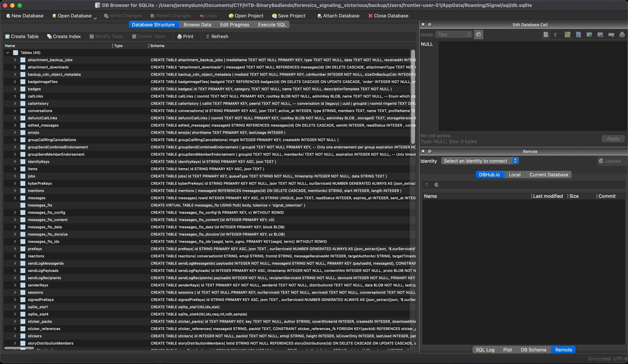Click the Modify Table button
Viewport: 628px width, 364px height.
click(x=106, y=36)
